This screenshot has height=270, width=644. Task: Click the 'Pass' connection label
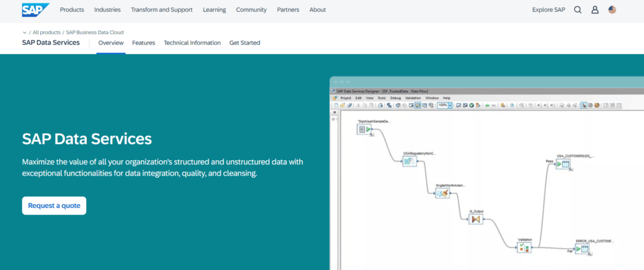[550, 161]
